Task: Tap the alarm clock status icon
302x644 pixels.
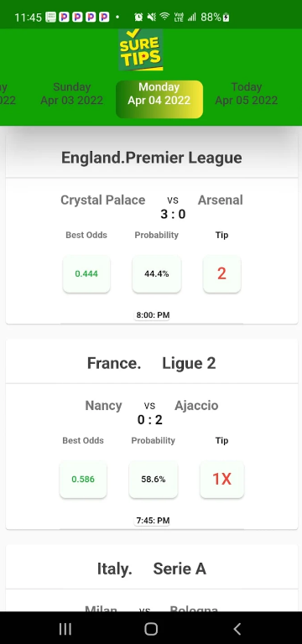Action: (138, 17)
